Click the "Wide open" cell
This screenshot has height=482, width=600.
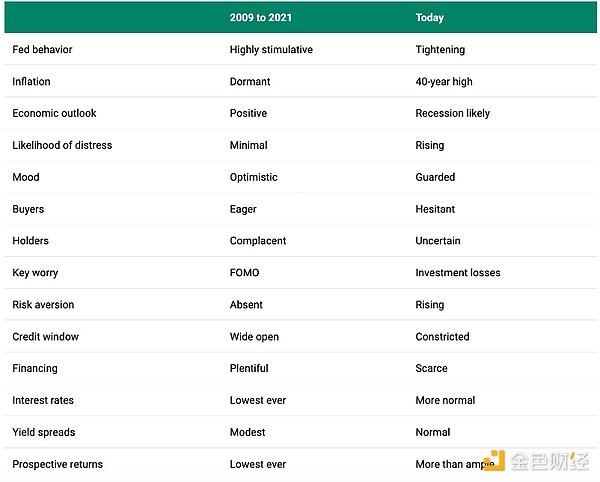tap(255, 337)
